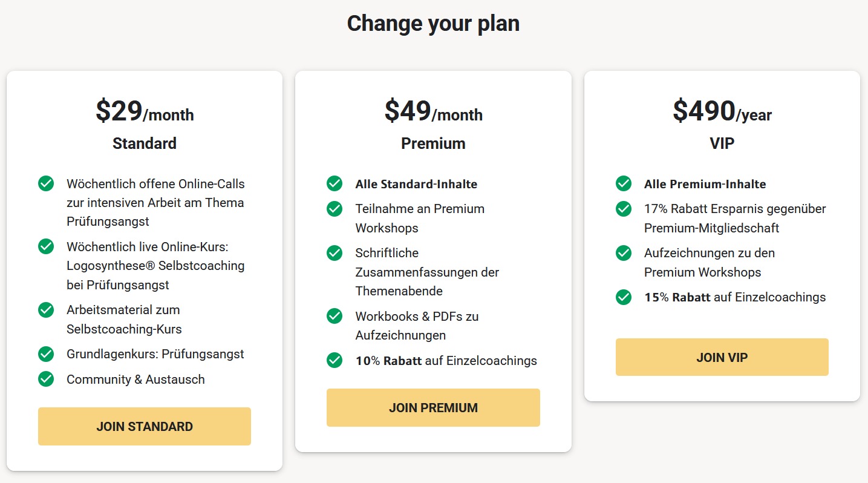
Task: Click the checkmark beside "Grundlagenkurs: Prüfungsangst"
Action: (x=46, y=354)
